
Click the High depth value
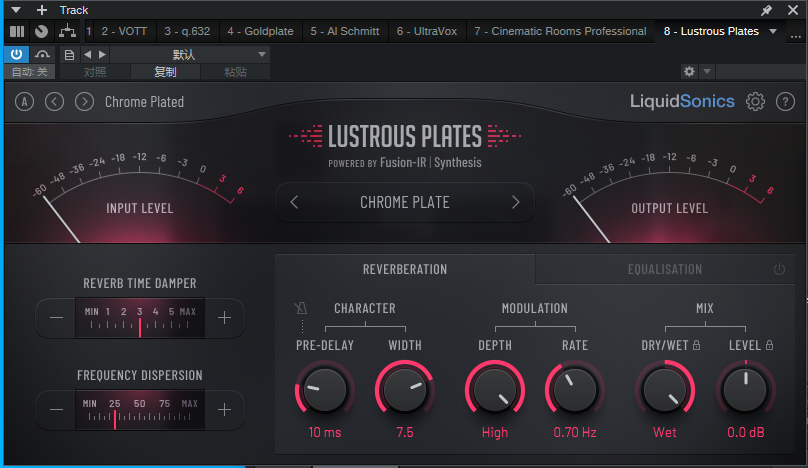495,432
